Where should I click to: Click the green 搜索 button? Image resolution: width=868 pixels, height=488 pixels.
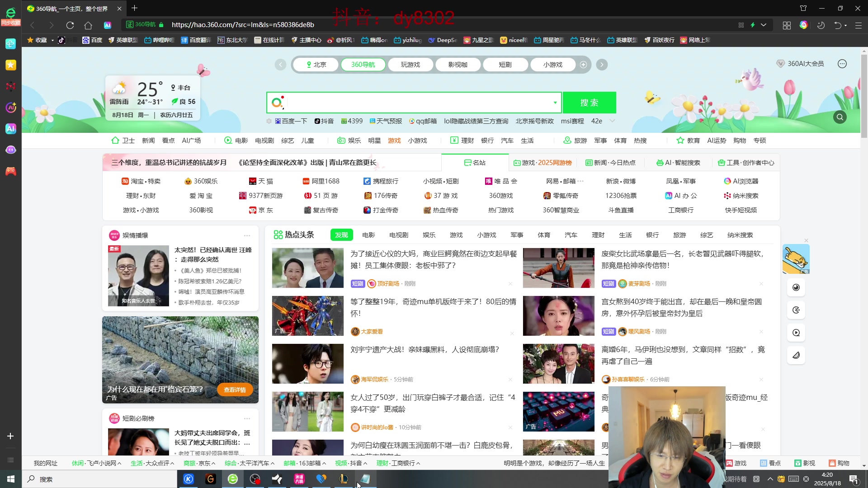click(590, 103)
